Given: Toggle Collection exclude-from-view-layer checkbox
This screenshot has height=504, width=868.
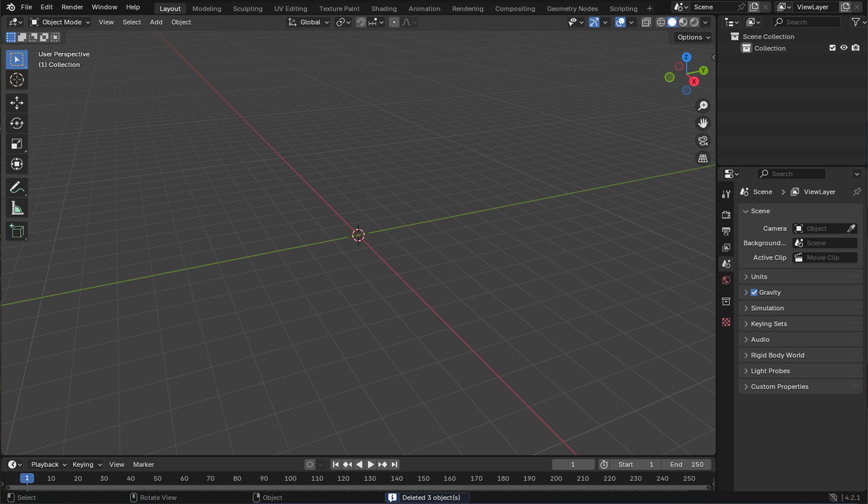Looking at the screenshot, I should 833,48.
